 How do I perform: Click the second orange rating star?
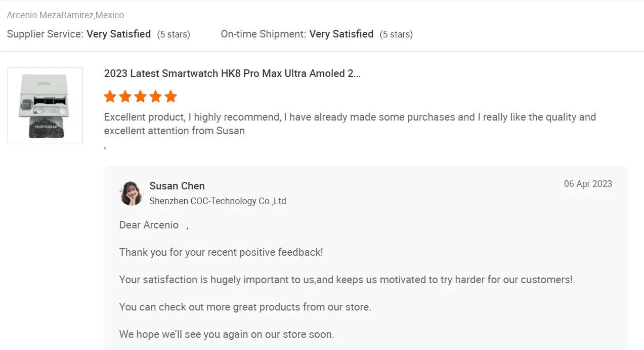125,96
